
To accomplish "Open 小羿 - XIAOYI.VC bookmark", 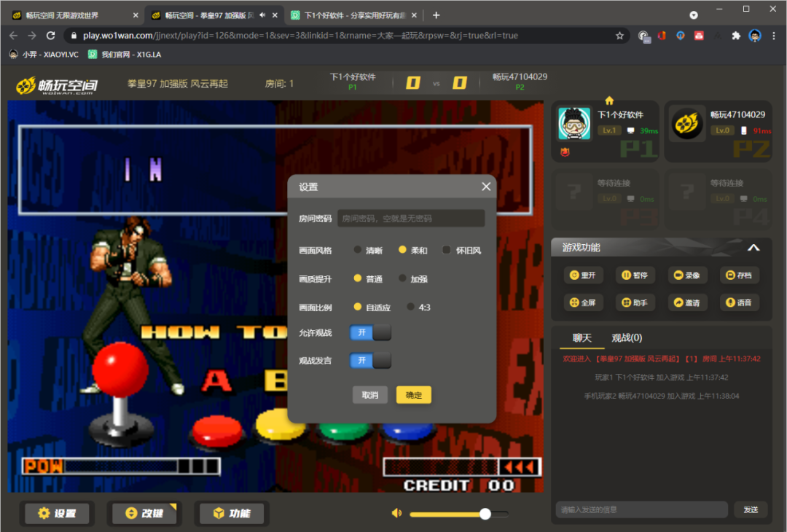I will pos(44,54).
